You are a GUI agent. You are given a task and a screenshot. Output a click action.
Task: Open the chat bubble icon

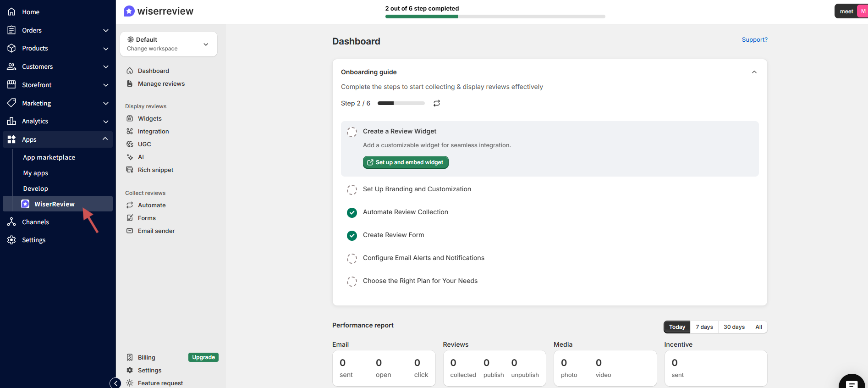pyautogui.click(x=852, y=383)
